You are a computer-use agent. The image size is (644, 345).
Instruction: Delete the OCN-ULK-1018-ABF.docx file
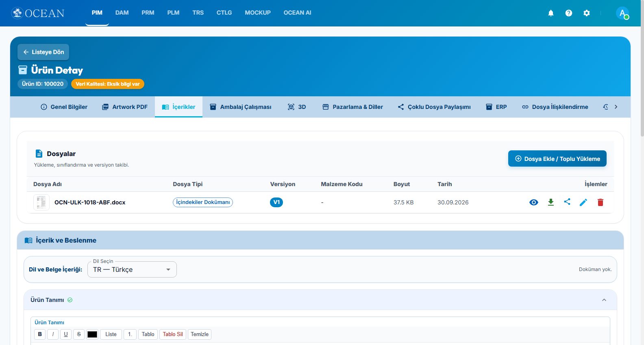(600, 202)
